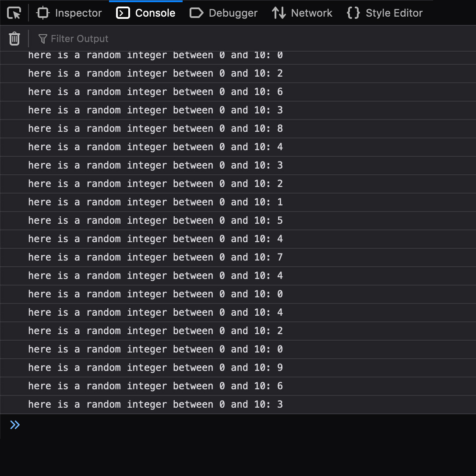This screenshot has width=476, height=476.
Task: Clear console output with the trash icon
Action: point(14,39)
